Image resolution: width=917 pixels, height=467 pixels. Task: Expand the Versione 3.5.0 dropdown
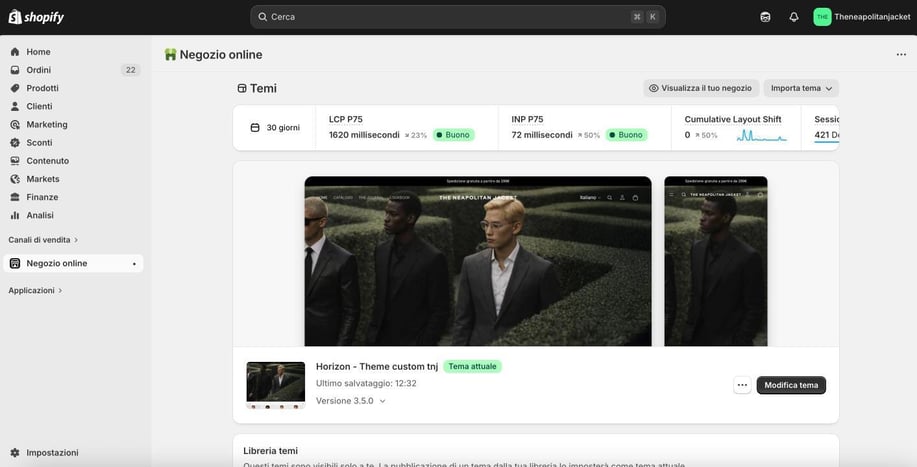click(x=351, y=401)
